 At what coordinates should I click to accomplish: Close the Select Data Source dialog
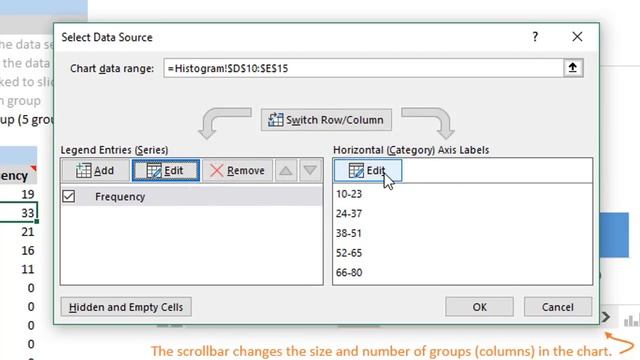tap(577, 37)
